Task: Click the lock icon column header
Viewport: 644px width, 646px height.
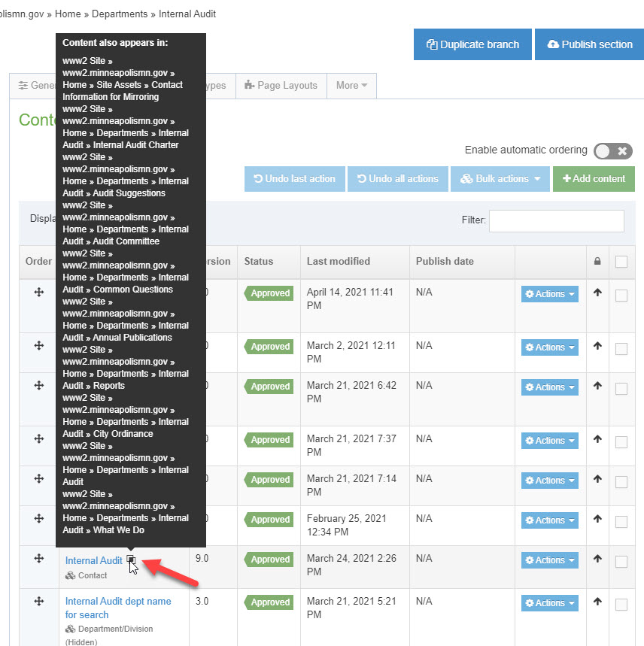Action: tap(597, 261)
